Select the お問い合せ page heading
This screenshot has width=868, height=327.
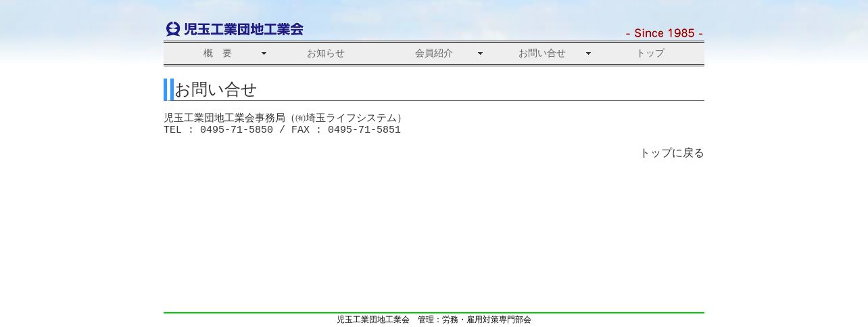point(216,89)
